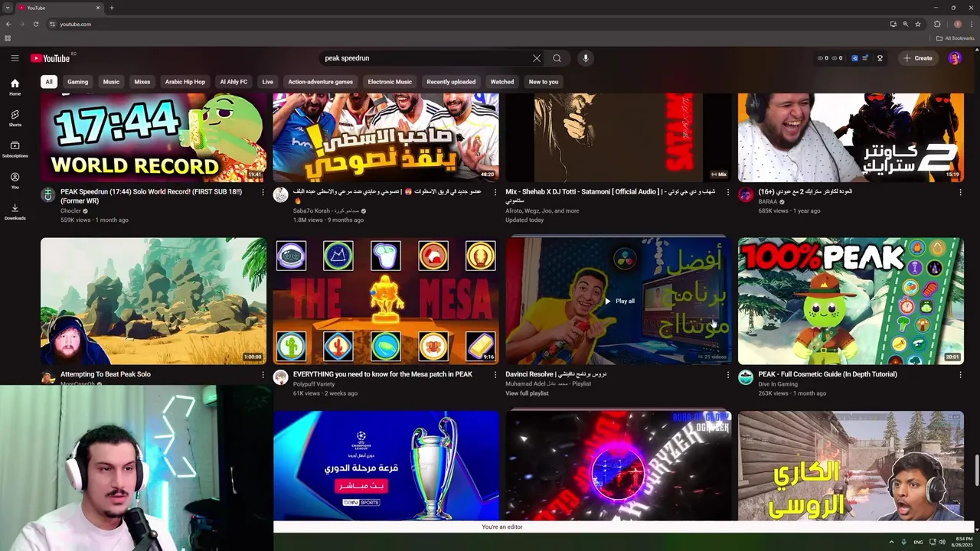Open options menu for PEAK Full Cosmetic Guide
980x551 pixels.
pos(960,375)
